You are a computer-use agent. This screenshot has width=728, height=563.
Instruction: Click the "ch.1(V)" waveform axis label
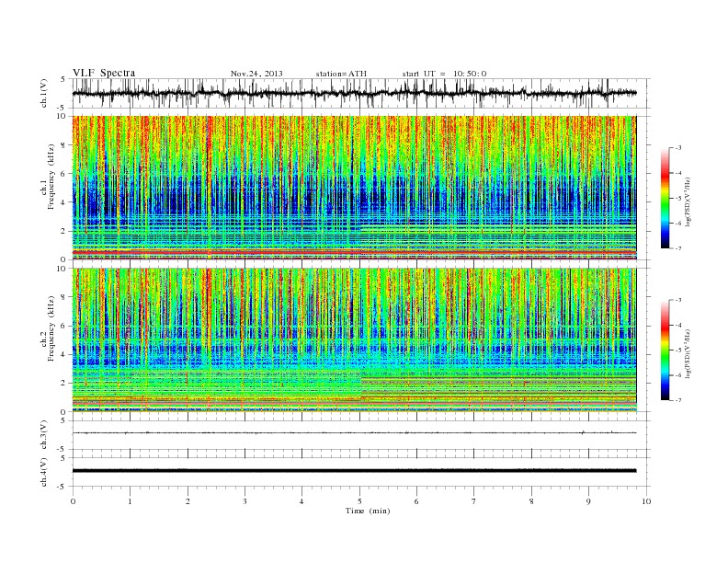click(44, 93)
